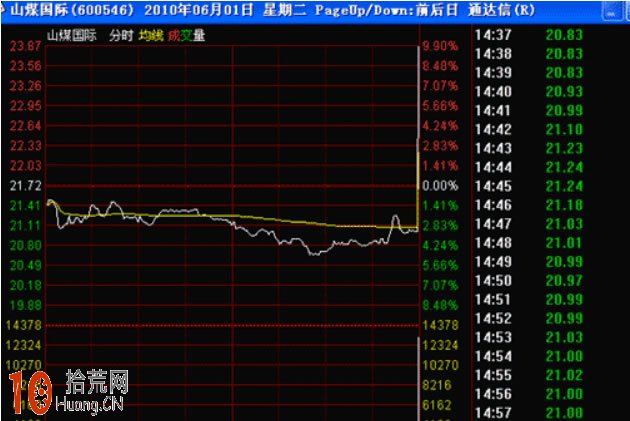Click the 20.97 price at 14:50
The height and width of the screenshot is (421, 630).
[564, 281]
